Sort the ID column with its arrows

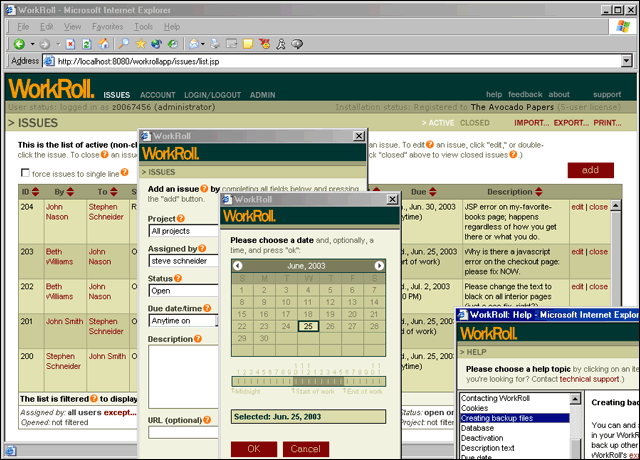[x=36, y=192]
